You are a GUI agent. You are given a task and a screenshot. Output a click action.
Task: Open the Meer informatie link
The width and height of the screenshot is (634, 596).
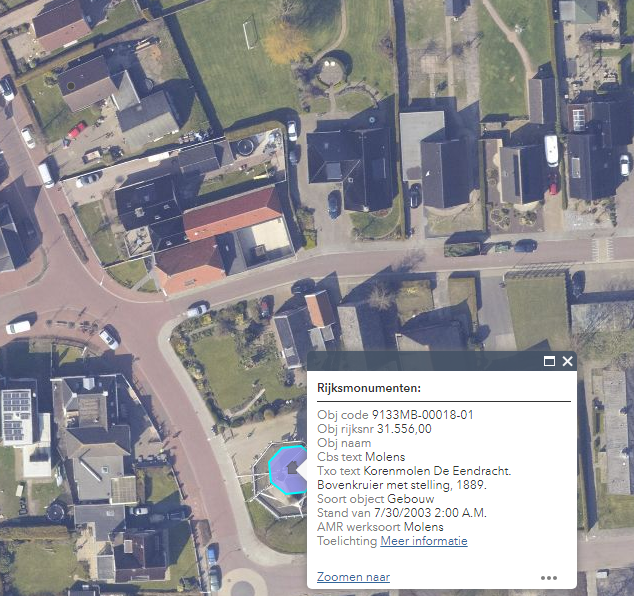[x=424, y=541]
